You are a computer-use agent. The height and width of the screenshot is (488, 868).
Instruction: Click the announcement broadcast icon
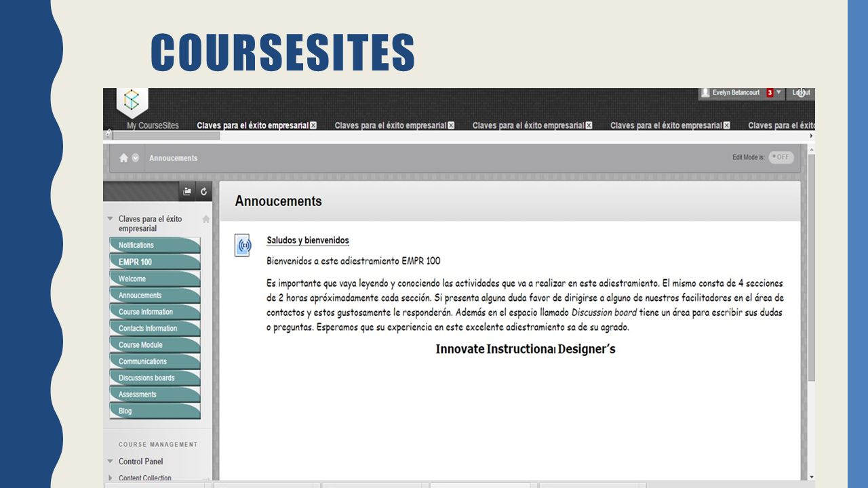point(243,245)
